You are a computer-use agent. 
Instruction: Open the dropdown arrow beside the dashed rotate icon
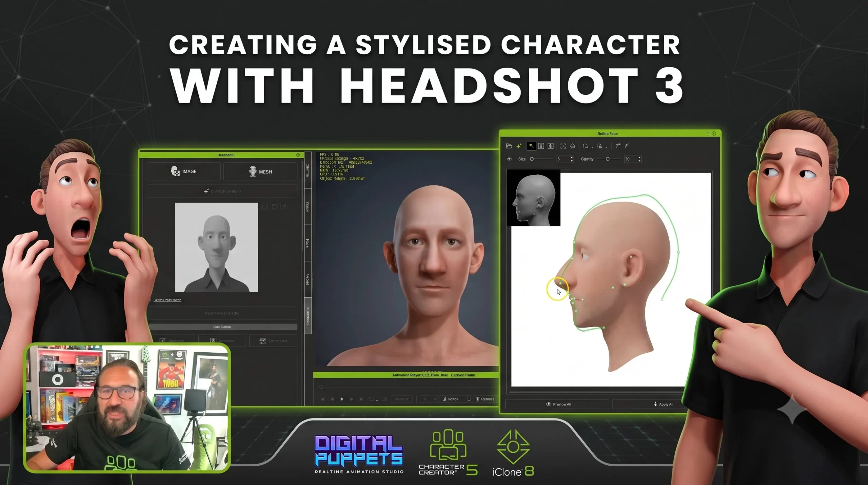(592, 147)
